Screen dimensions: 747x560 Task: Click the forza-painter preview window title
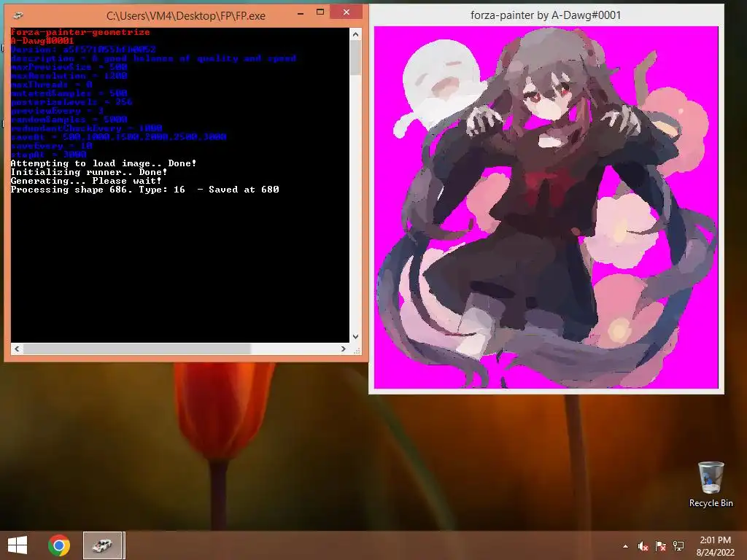click(546, 15)
